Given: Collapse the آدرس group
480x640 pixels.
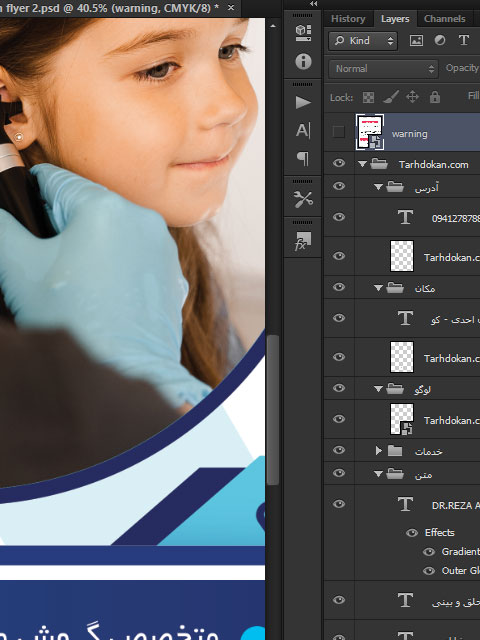Looking at the screenshot, I should [378, 187].
